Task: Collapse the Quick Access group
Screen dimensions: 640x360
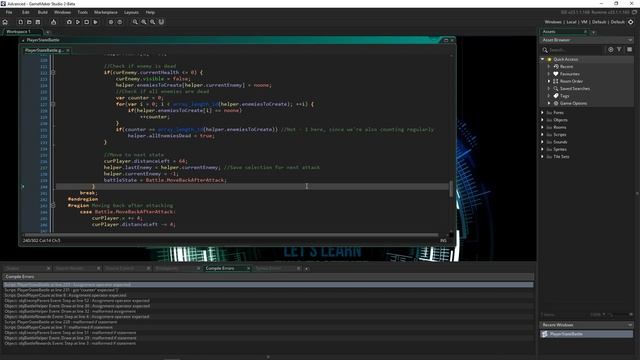Action: pyautogui.click(x=542, y=59)
